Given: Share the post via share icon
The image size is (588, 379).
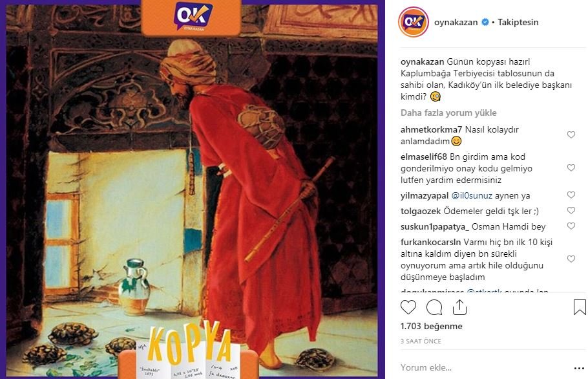Looking at the screenshot, I should click(x=459, y=307).
